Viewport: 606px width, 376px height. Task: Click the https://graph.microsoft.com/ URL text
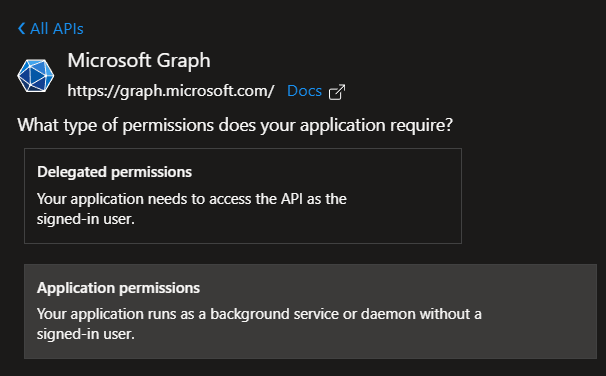pyautogui.click(x=170, y=92)
